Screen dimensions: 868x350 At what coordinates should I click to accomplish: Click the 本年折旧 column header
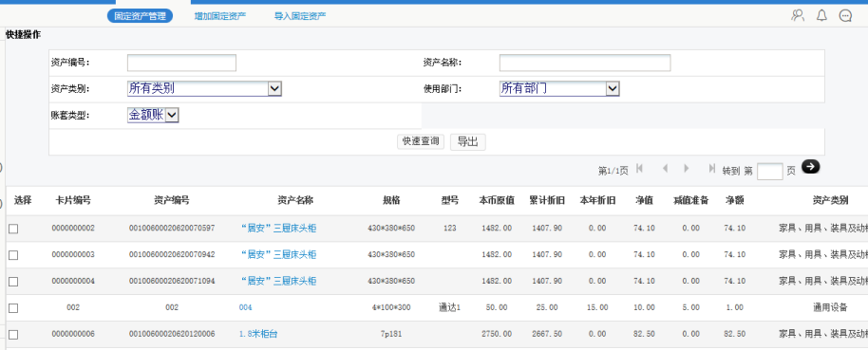597,201
